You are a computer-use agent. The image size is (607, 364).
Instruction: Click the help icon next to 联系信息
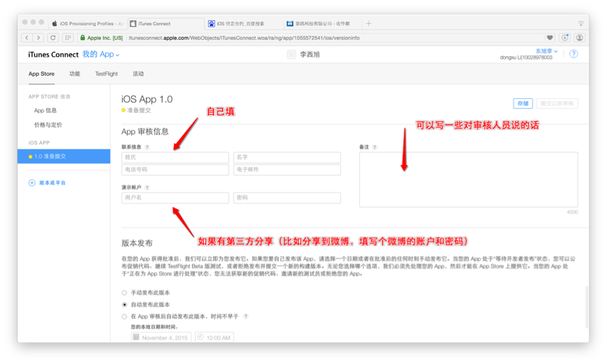coord(147,147)
